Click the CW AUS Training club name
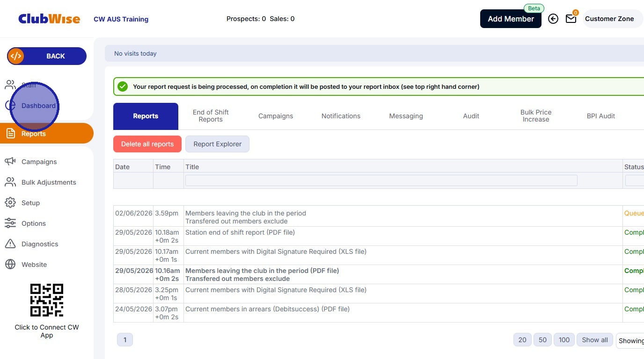 [121, 19]
